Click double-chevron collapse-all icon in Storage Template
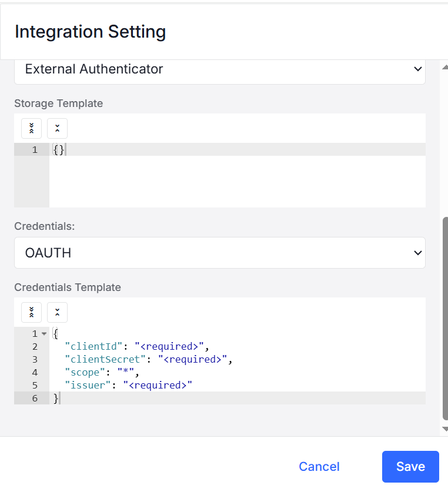The width and height of the screenshot is (448, 492). [31, 128]
